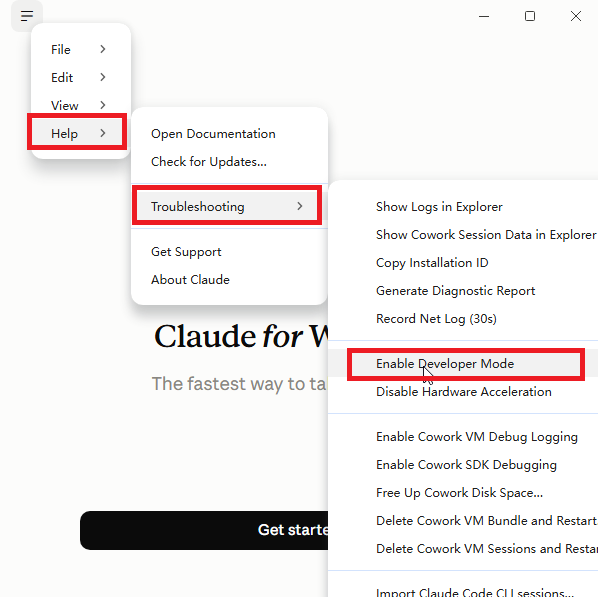This screenshot has width=598, height=597.
Task: Expand the Help submenu chevron
Action: pos(103,133)
